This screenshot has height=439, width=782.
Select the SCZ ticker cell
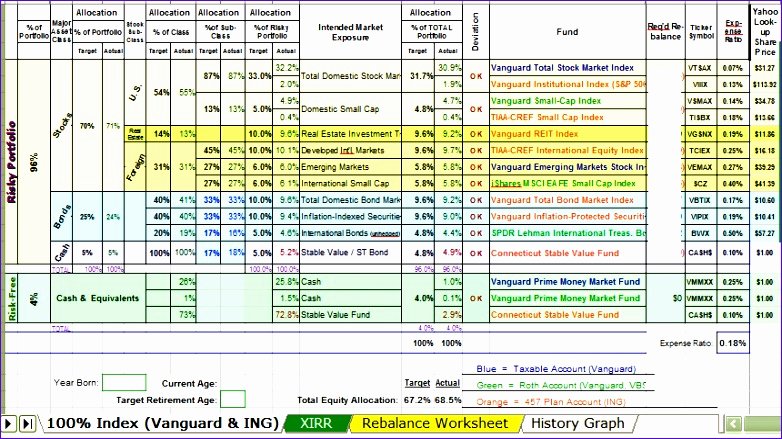701,183
